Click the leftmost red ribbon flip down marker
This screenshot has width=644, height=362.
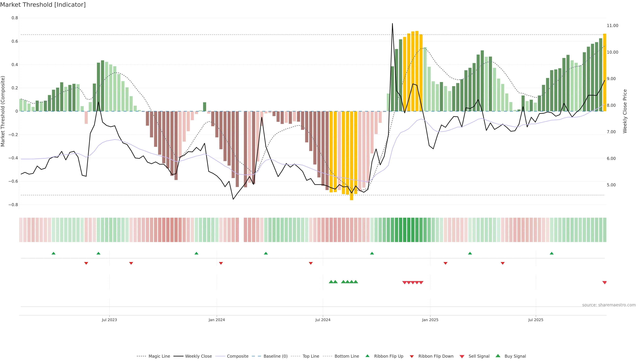(x=86, y=263)
